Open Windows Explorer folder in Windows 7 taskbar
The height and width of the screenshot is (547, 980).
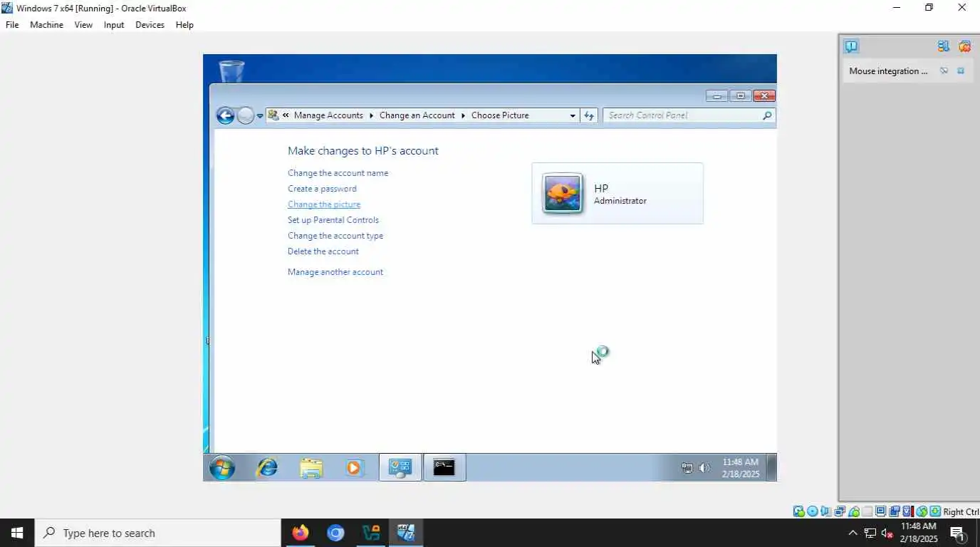pos(311,468)
